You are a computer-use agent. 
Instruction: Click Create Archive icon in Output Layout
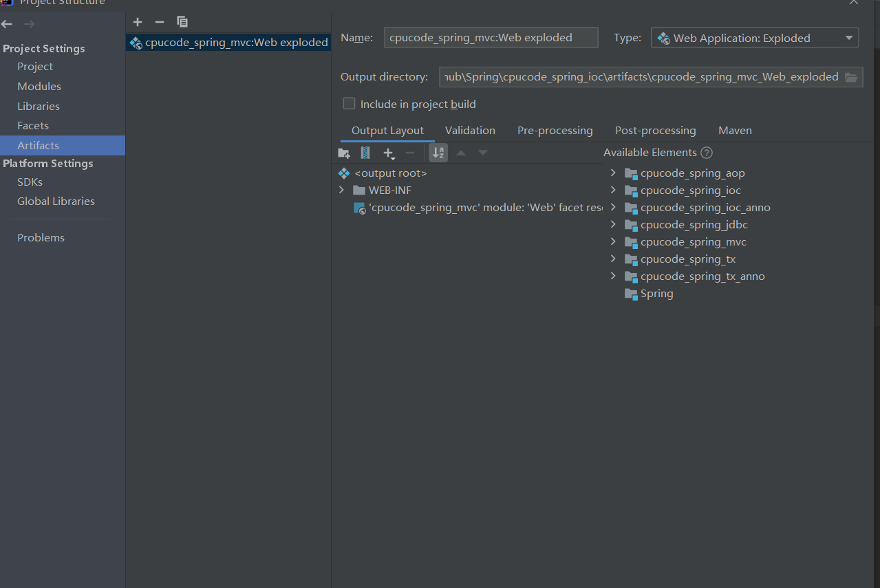[365, 153]
